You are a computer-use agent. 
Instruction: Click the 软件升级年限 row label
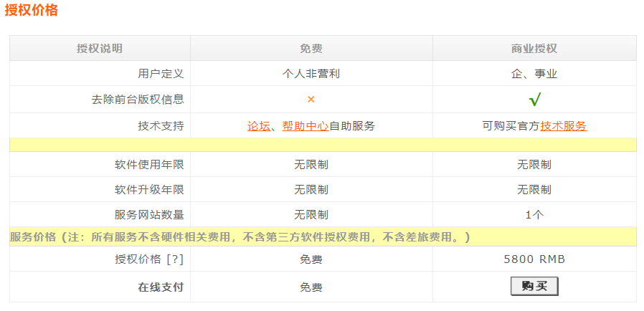coord(149,190)
